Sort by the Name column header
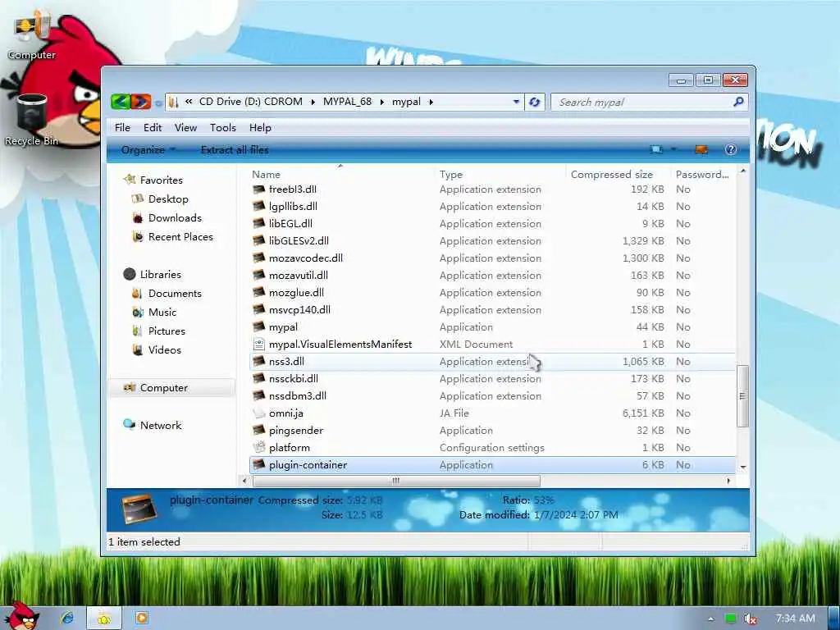Screen dimensions: 840x630 click(342, 174)
